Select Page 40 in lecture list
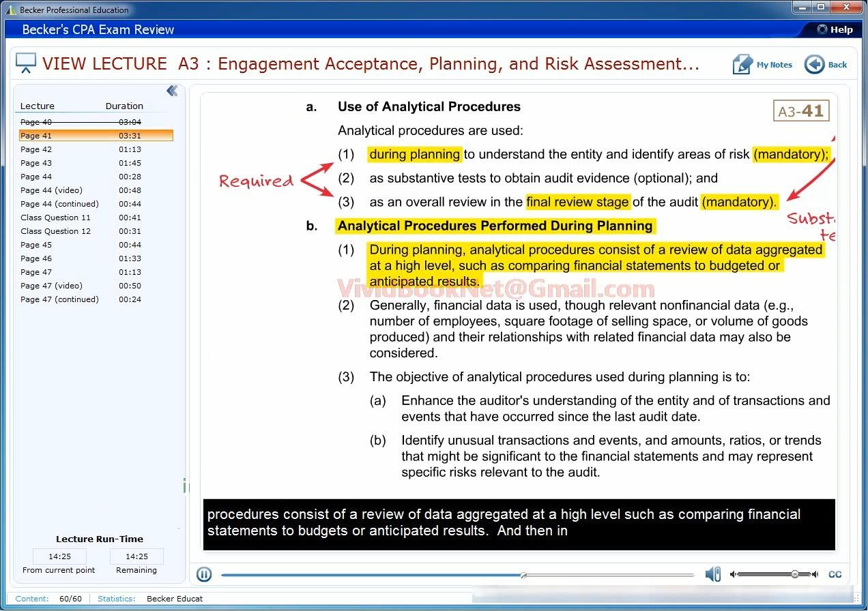The image size is (868, 611). pos(96,122)
